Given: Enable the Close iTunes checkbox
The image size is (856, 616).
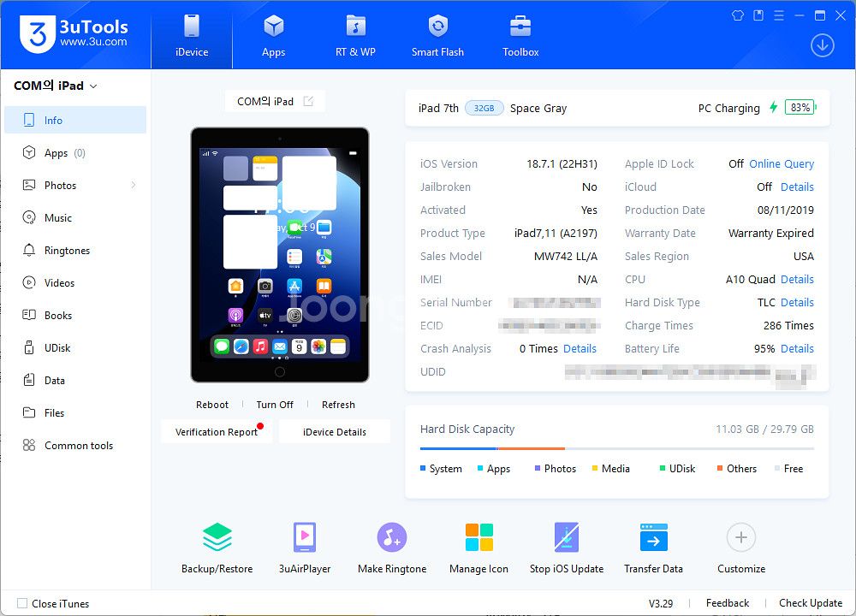Looking at the screenshot, I should [x=23, y=603].
